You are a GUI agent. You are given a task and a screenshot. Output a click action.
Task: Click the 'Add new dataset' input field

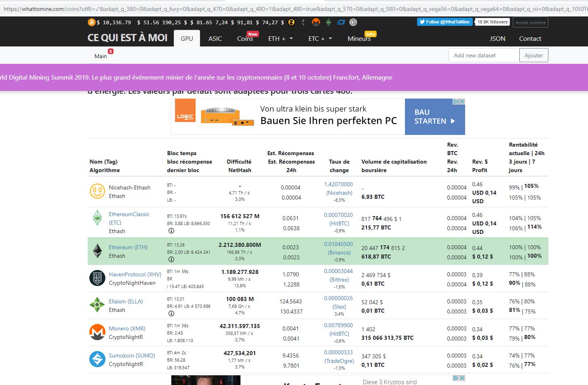(484, 55)
